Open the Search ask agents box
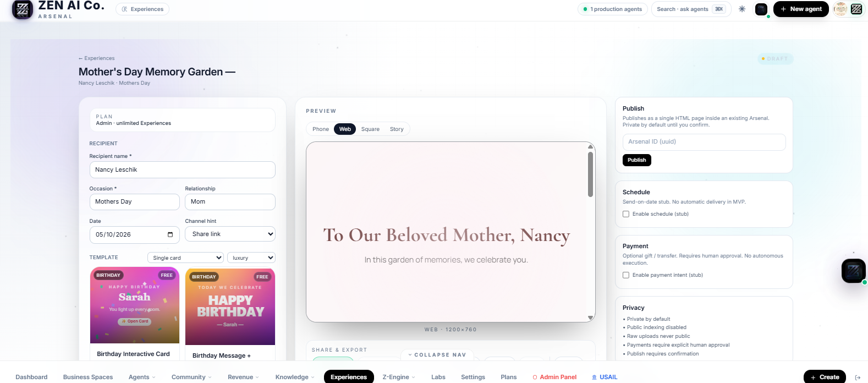This screenshot has width=868, height=383. pyautogui.click(x=691, y=9)
